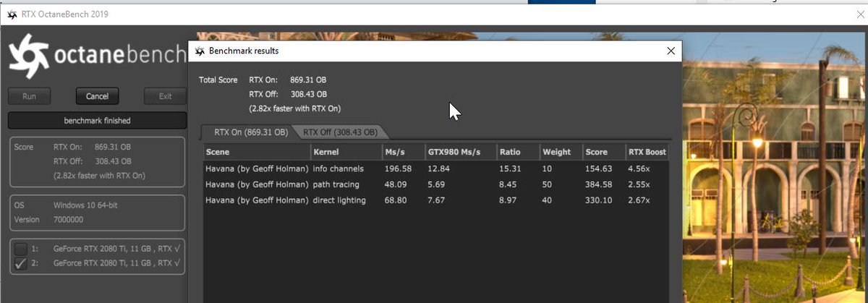Sort by Scene column header
868x303 pixels.
256,152
